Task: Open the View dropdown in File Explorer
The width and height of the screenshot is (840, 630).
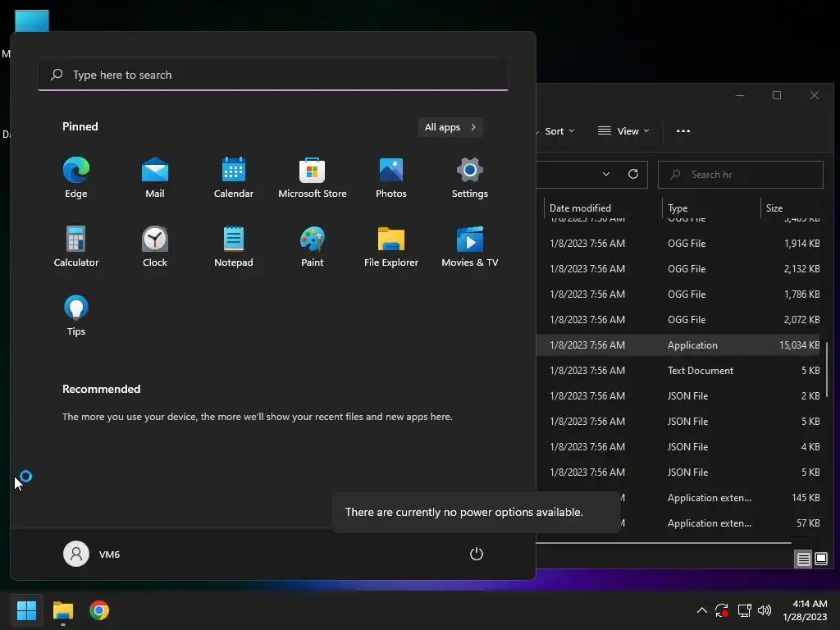Action: coord(623,131)
